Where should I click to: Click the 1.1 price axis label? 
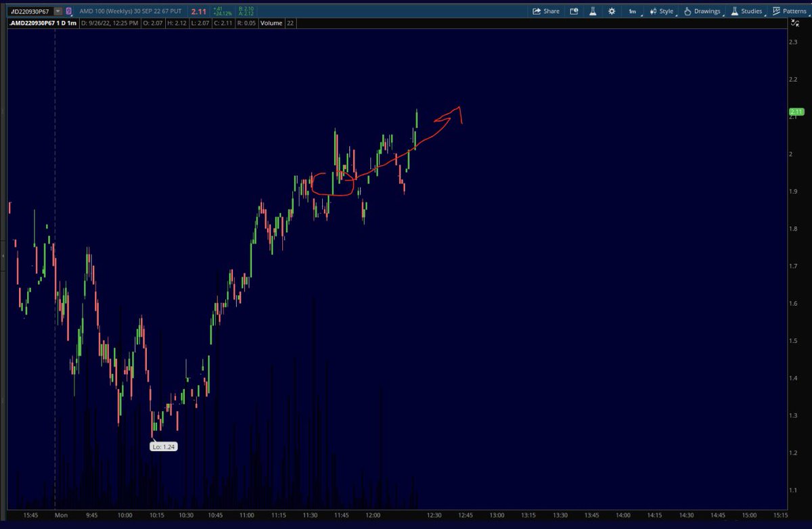[794, 489]
